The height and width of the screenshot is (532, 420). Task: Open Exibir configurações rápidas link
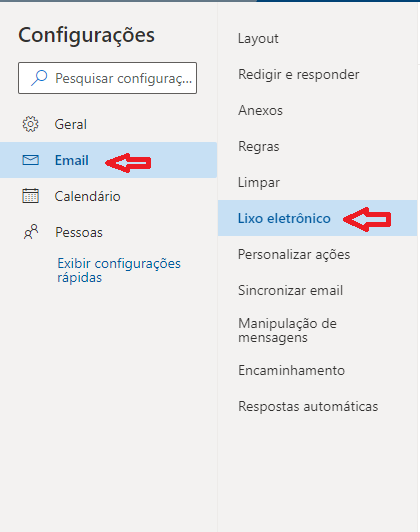click(119, 270)
